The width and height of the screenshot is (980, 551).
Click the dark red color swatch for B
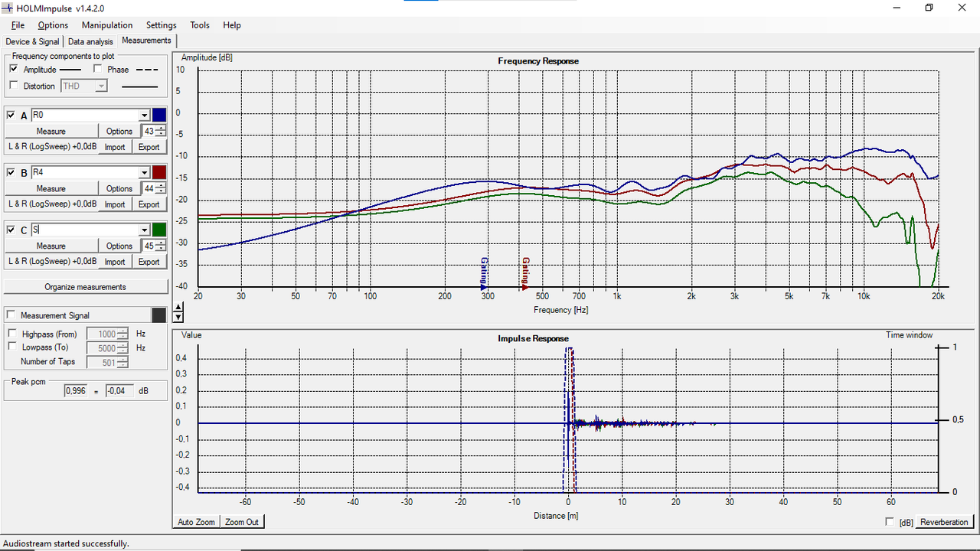(159, 172)
